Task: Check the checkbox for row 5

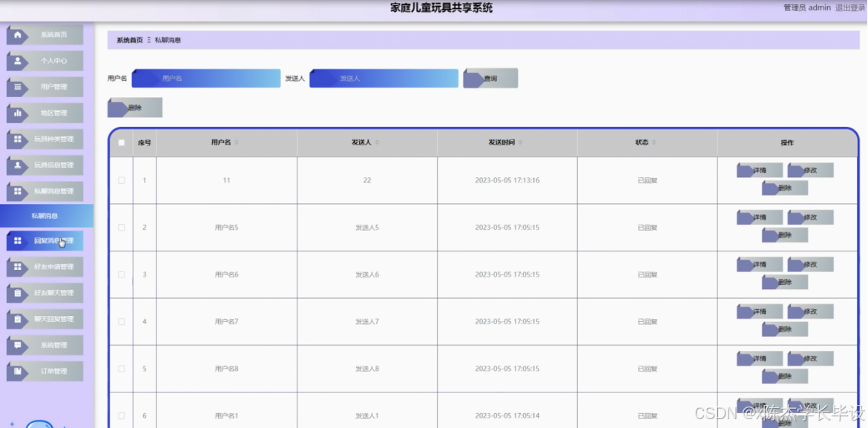Action: tap(121, 369)
